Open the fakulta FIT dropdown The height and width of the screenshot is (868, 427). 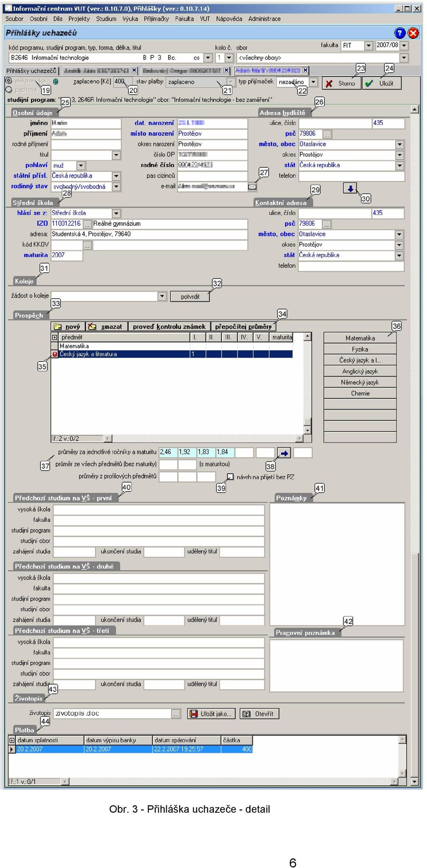click(x=369, y=45)
